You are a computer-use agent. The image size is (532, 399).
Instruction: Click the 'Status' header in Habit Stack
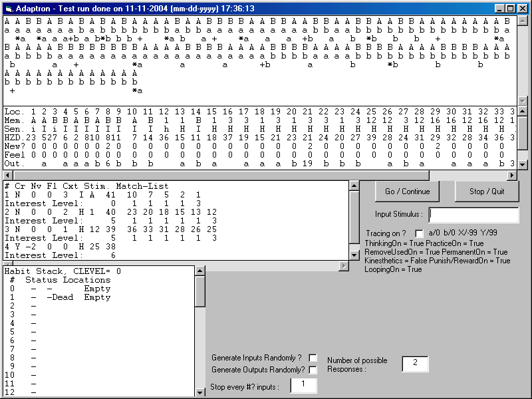click(x=41, y=280)
